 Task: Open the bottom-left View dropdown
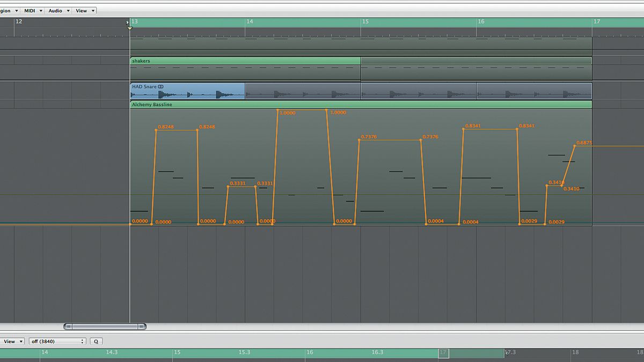[x=12, y=341]
